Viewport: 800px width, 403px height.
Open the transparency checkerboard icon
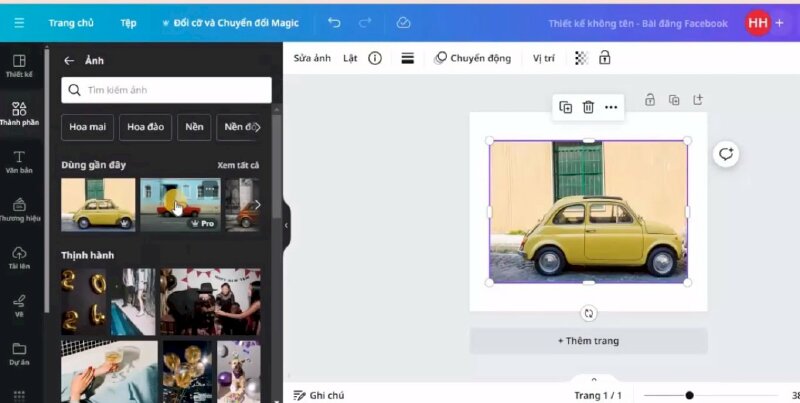pyautogui.click(x=581, y=58)
